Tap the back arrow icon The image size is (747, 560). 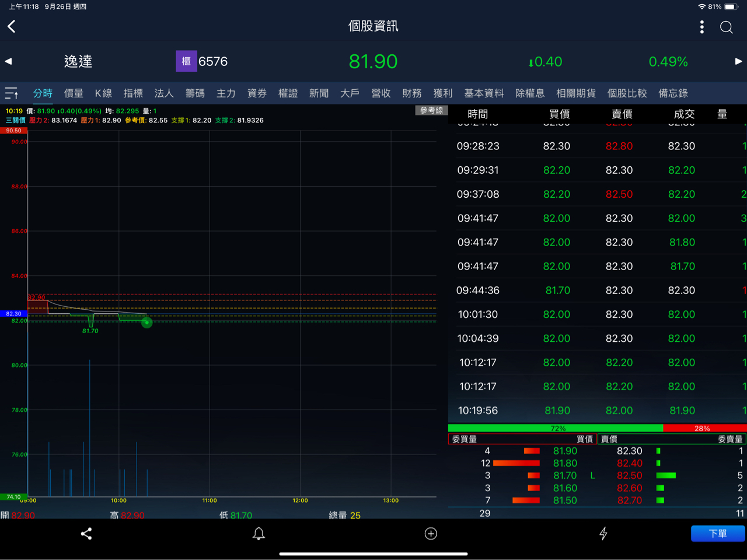(x=12, y=26)
